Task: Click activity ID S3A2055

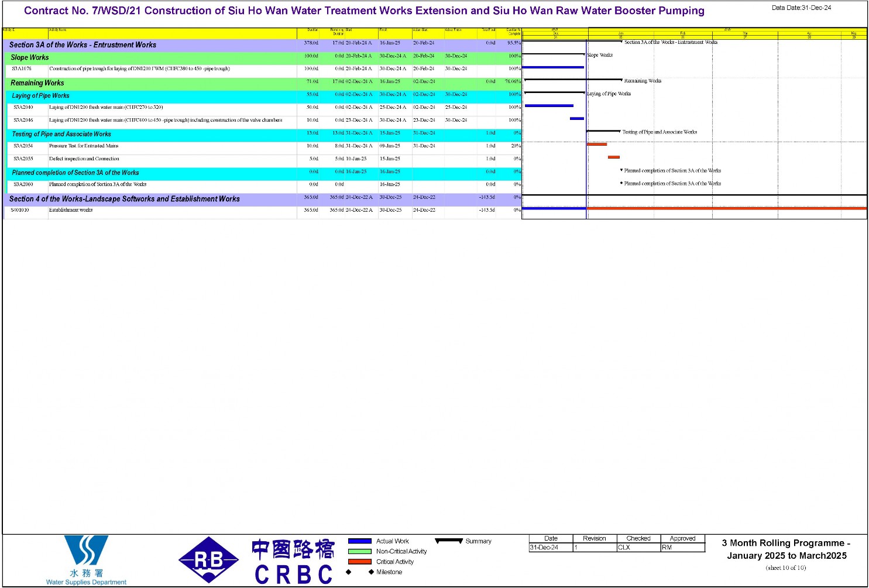Action: tap(23, 159)
